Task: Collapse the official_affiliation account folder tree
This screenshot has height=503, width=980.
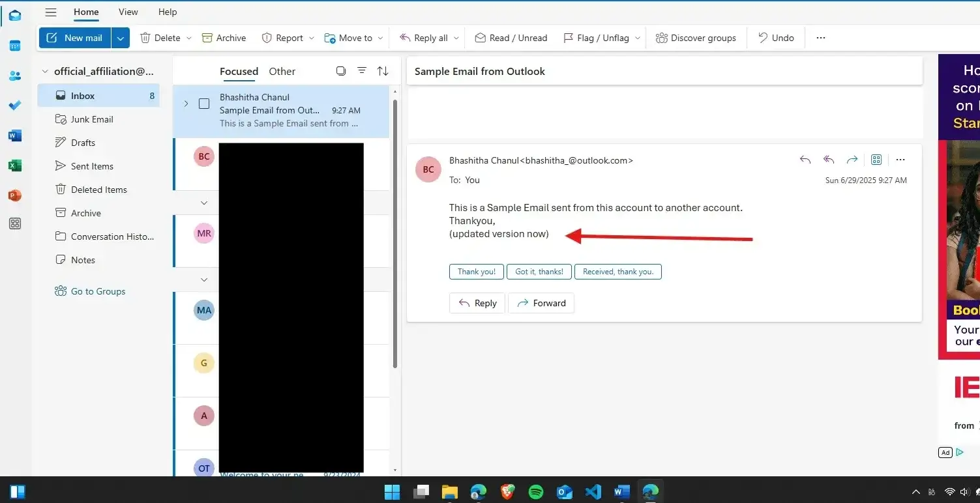Action: (x=45, y=72)
